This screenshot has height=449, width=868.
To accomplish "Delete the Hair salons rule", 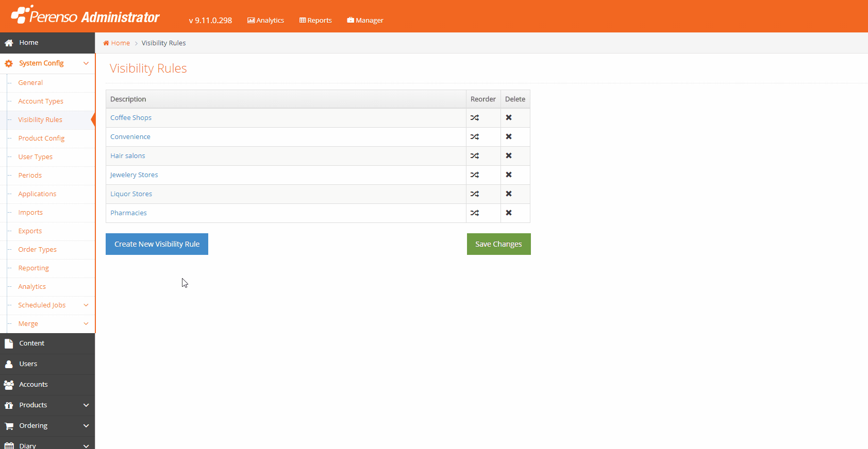I will 509,156.
